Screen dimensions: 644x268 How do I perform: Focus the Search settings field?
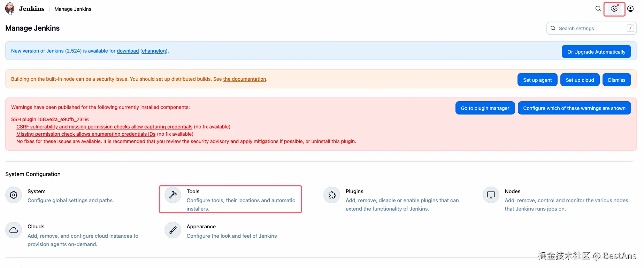point(591,28)
